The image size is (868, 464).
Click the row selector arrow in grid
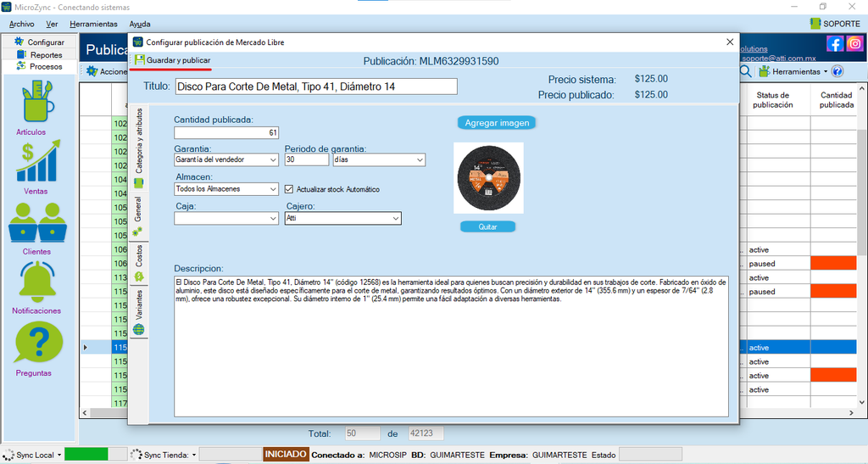point(86,348)
